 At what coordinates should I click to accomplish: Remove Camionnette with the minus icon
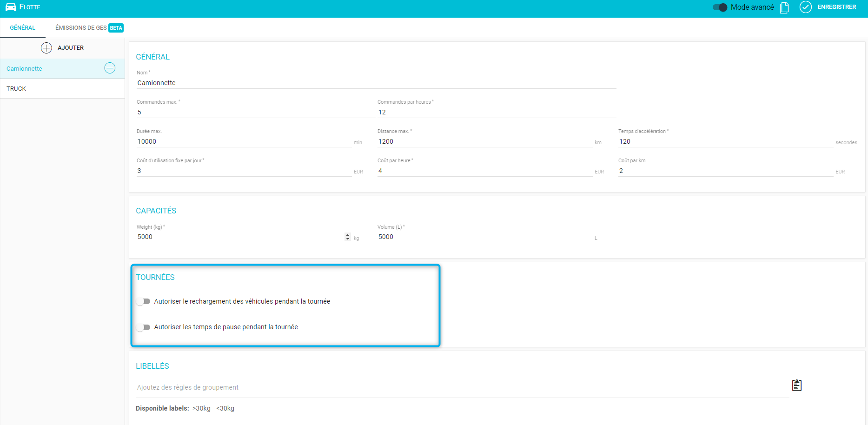[x=110, y=68]
